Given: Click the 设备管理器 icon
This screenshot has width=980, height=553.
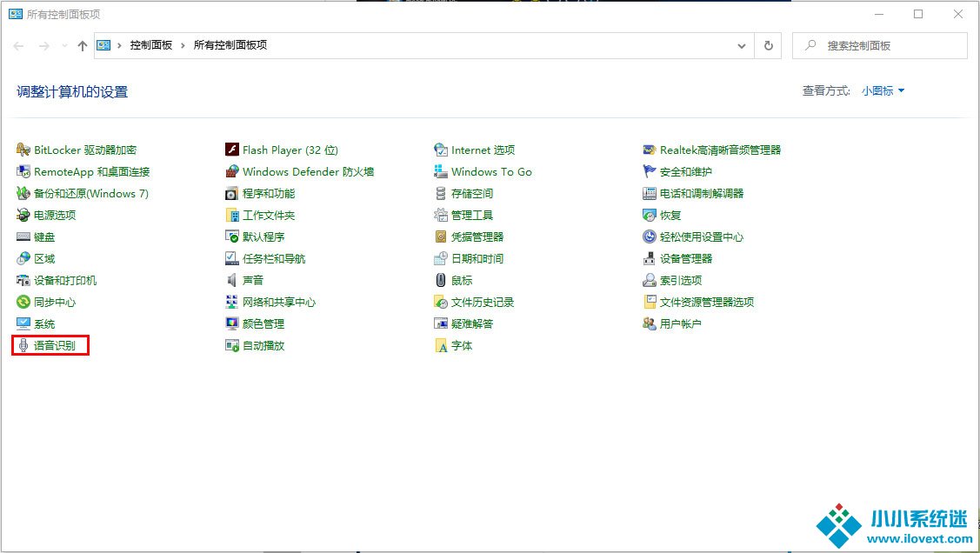Looking at the screenshot, I should tap(650, 259).
